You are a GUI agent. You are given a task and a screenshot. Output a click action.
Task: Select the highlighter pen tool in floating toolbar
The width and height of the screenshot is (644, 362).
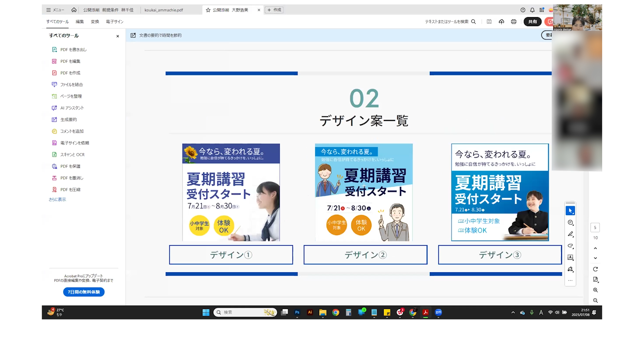pyautogui.click(x=570, y=234)
